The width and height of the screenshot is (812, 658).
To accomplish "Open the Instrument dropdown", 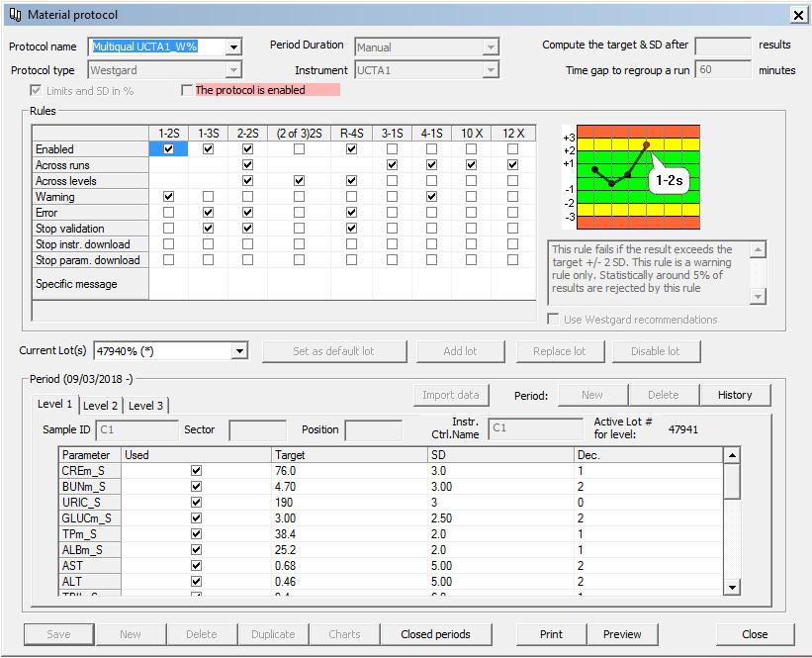I will click(x=491, y=70).
